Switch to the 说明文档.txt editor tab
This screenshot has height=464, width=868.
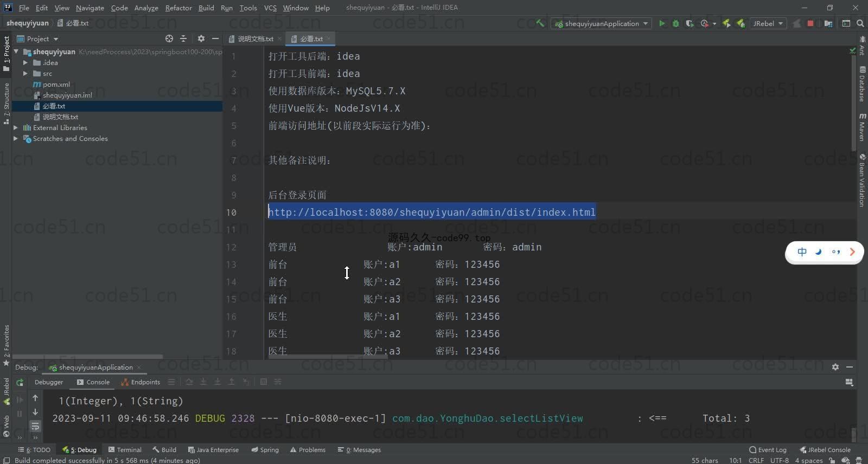255,38
